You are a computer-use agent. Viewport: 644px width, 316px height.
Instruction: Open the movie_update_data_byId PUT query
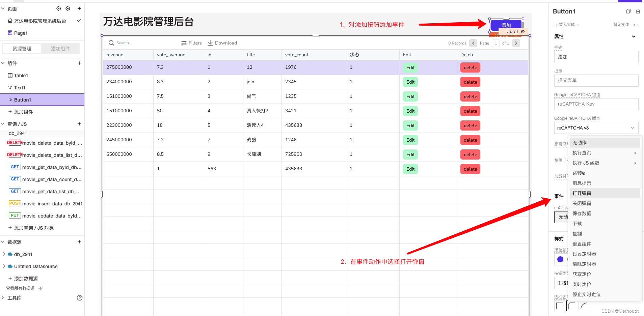click(46, 216)
